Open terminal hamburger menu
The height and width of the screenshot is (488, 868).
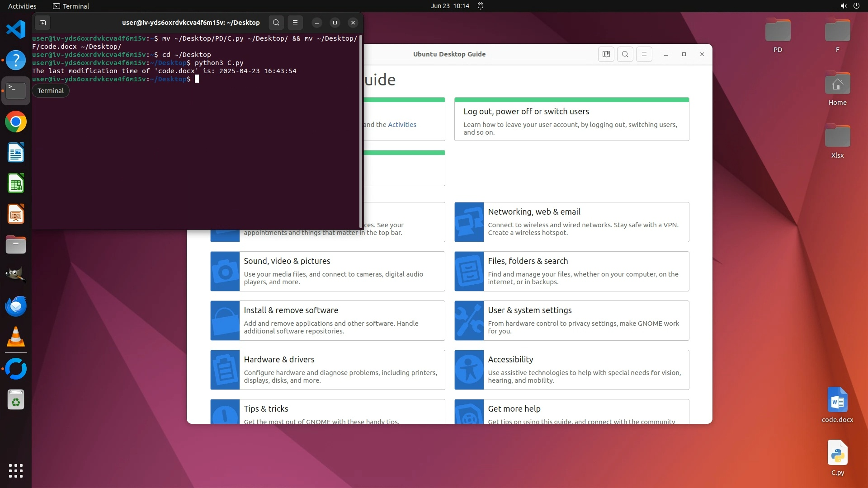(295, 23)
